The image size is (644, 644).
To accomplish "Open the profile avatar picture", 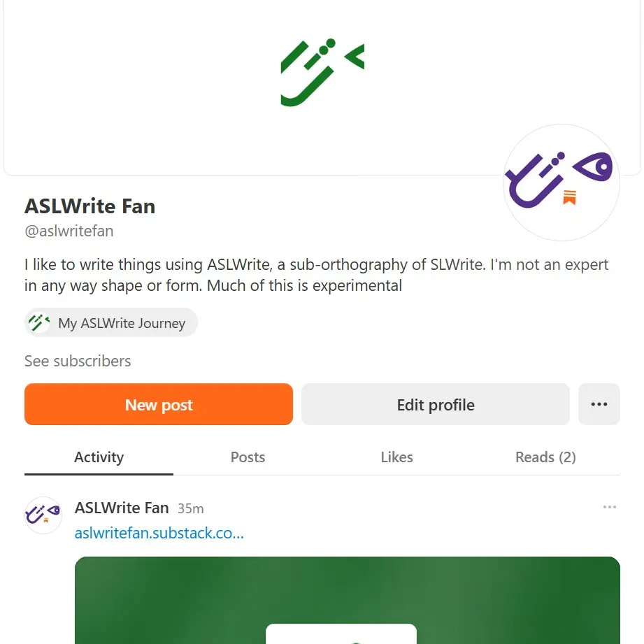I will tap(560, 183).
